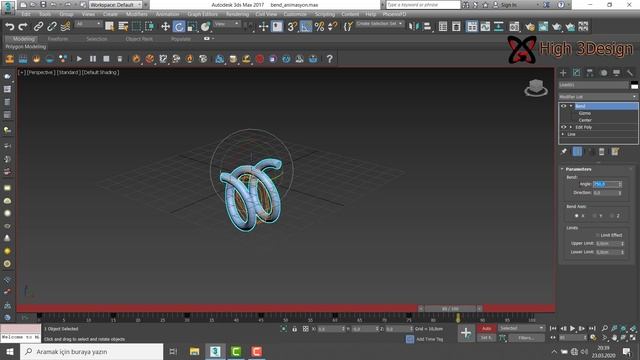
Task: Select the Z bend axis radio button
Action: (x=611, y=216)
